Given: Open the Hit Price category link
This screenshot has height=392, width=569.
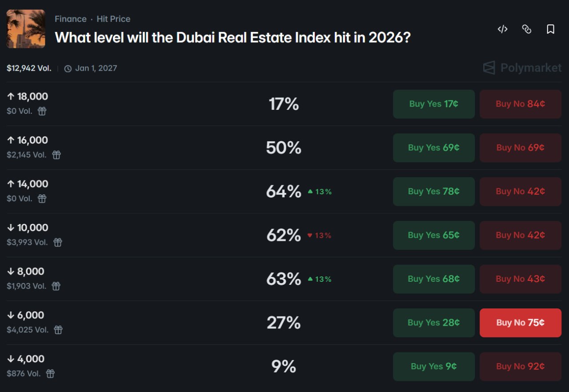Looking at the screenshot, I should pyautogui.click(x=113, y=19).
